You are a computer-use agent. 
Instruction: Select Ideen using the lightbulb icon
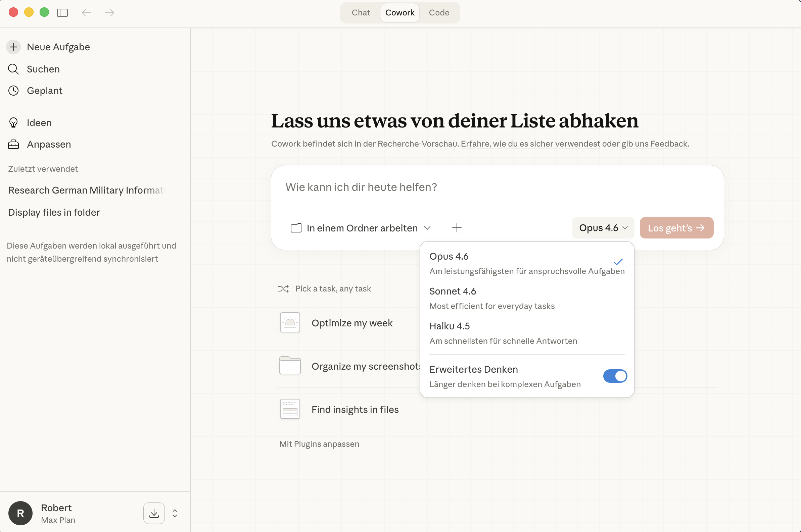pyautogui.click(x=13, y=122)
